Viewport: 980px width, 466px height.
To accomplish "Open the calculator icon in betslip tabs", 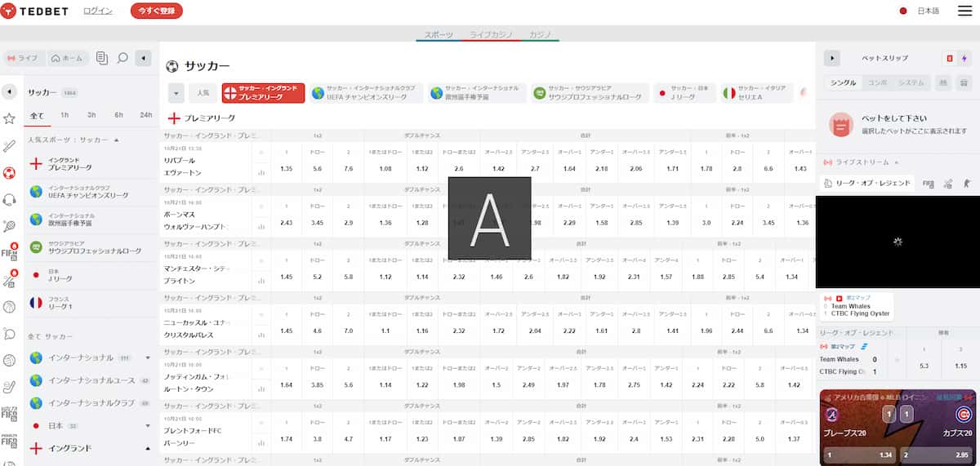I will click(x=964, y=82).
